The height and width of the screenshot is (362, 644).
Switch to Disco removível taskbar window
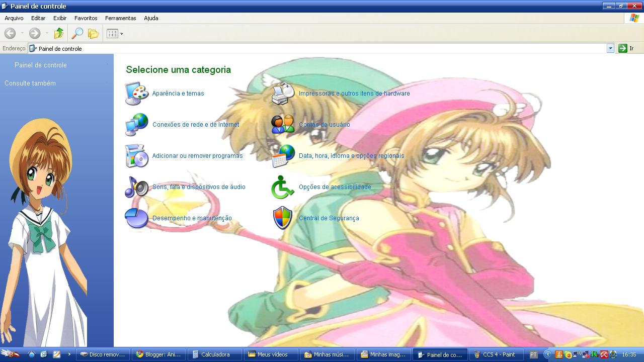(104, 354)
